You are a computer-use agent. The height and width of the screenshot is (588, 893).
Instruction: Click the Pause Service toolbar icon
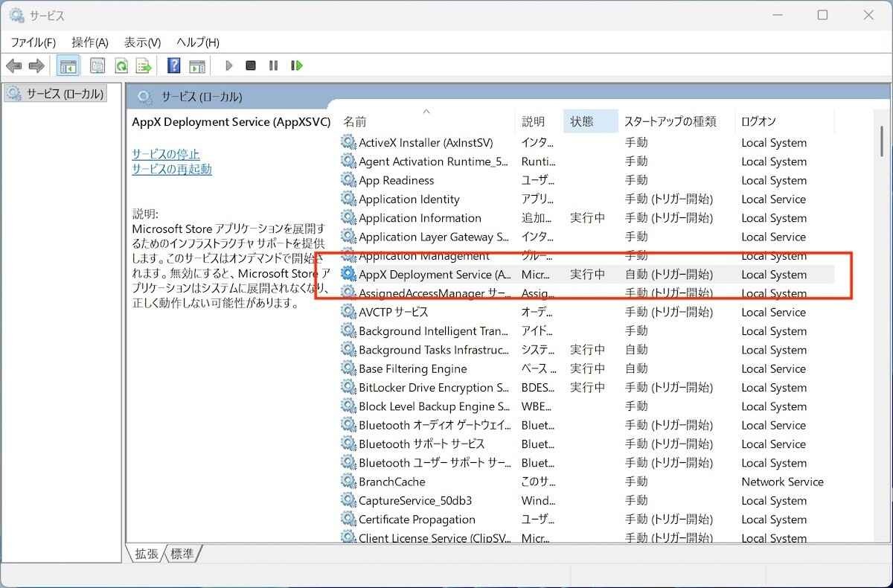pos(273,66)
